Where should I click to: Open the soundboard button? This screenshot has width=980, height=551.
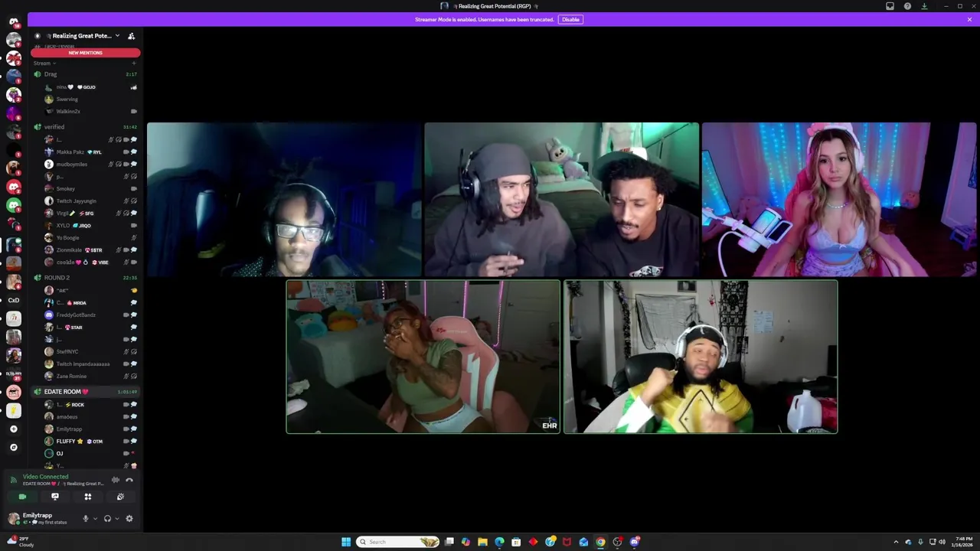(x=120, y=497)
